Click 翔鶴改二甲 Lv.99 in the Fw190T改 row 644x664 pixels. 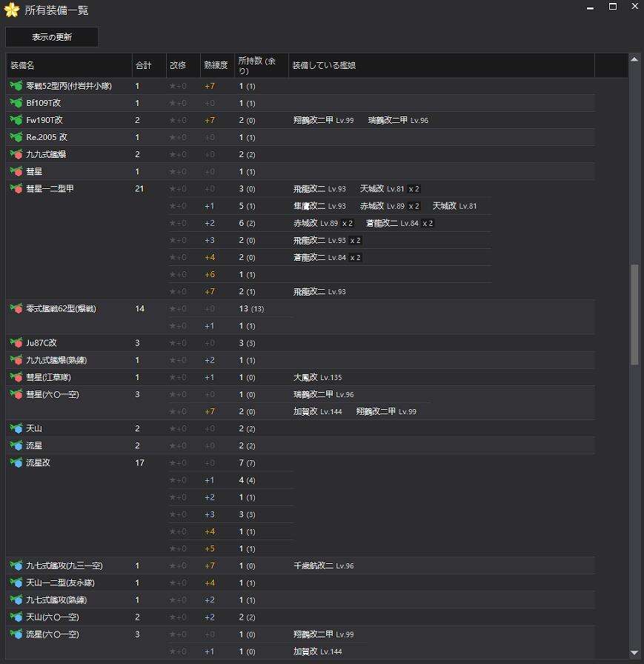[x=323, y=120]
